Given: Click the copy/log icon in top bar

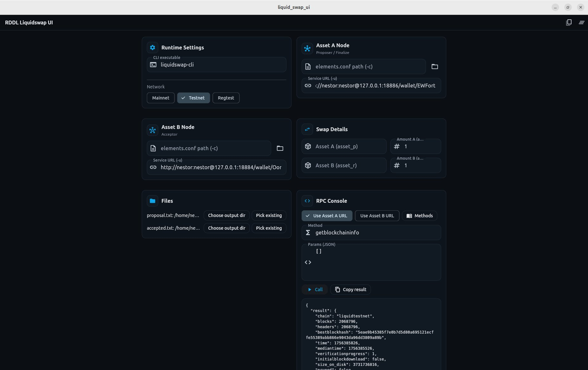Looking at the screenshot, I should tap(569, 22).
